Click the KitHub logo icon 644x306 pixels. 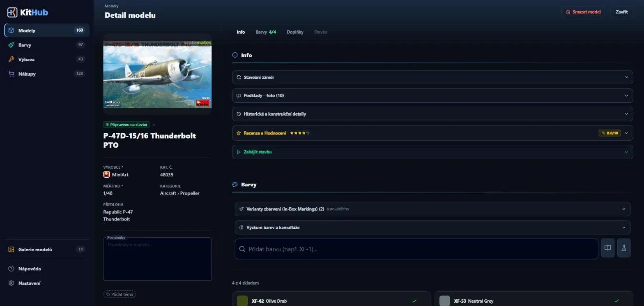click(x=12, y=12)
